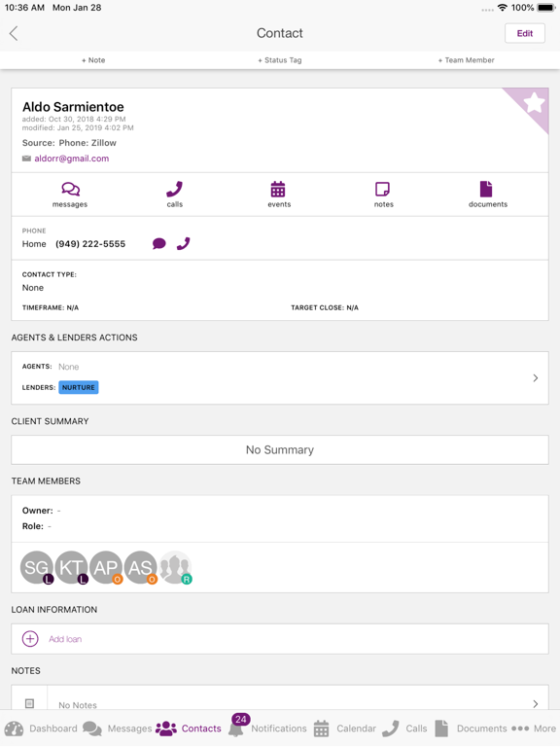Expand the Notes section chevron
Viewport: 560px width, 747px height.
[536, 703]
